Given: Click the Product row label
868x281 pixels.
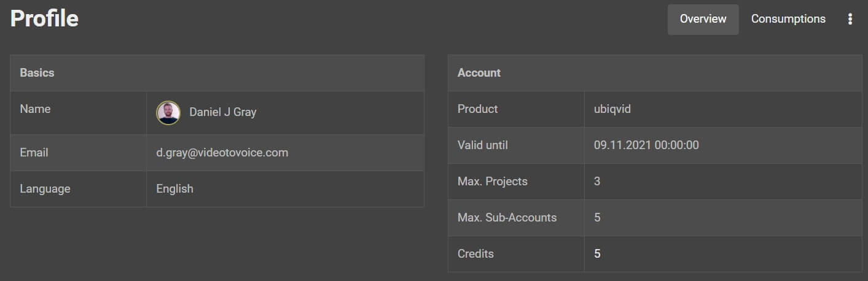Looking at the screenshot, I should point(477,109).
